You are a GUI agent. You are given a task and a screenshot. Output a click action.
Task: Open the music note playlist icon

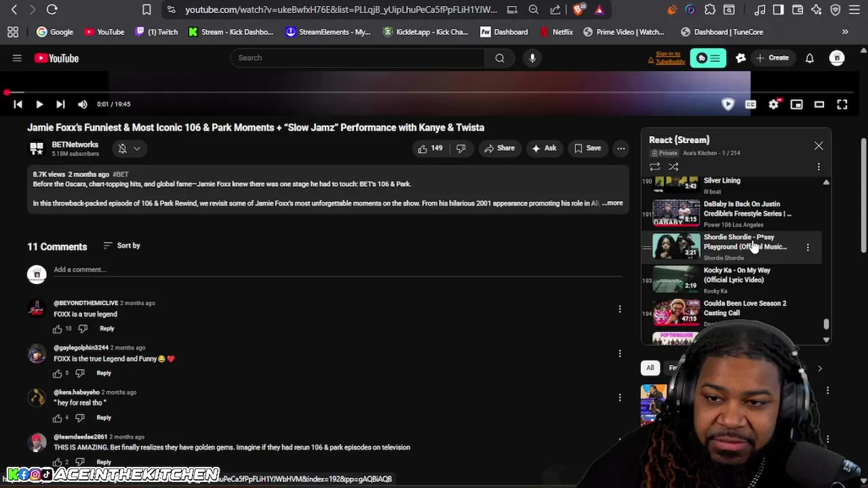point(760,9)
